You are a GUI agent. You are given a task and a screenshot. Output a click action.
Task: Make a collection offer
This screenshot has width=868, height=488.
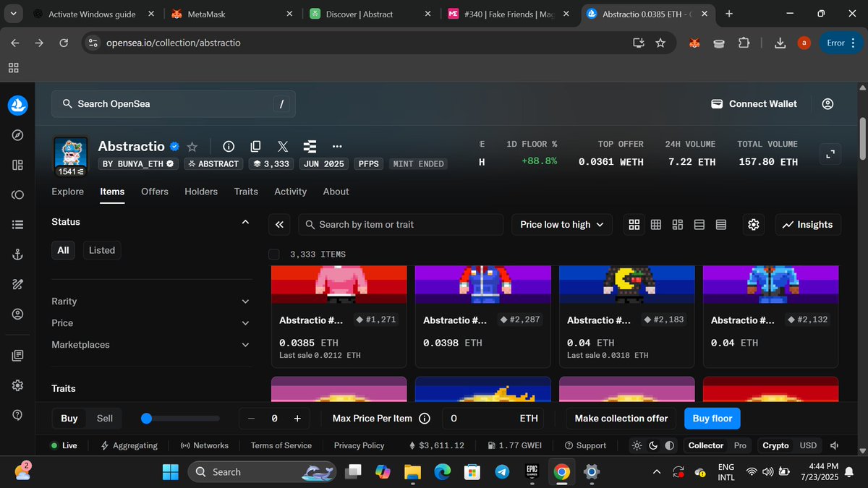621,419
